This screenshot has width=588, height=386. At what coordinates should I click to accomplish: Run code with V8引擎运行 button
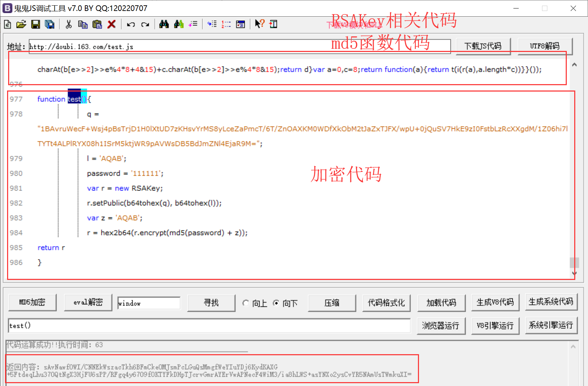point(495,326)
